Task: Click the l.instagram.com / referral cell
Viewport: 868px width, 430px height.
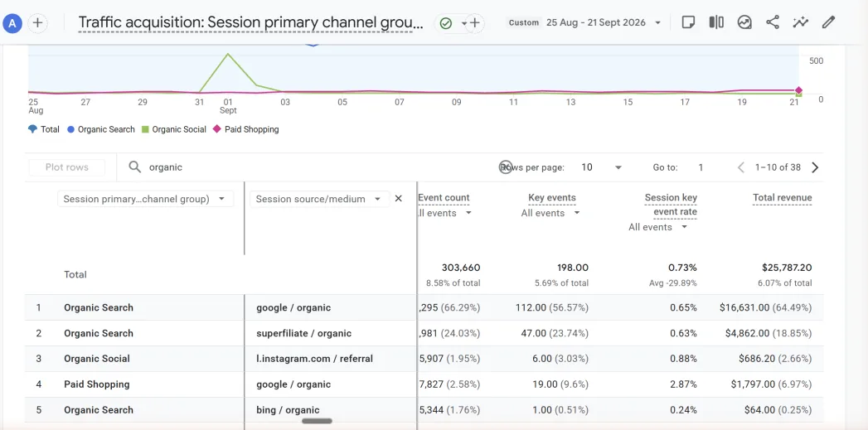Action: (314, 359)
